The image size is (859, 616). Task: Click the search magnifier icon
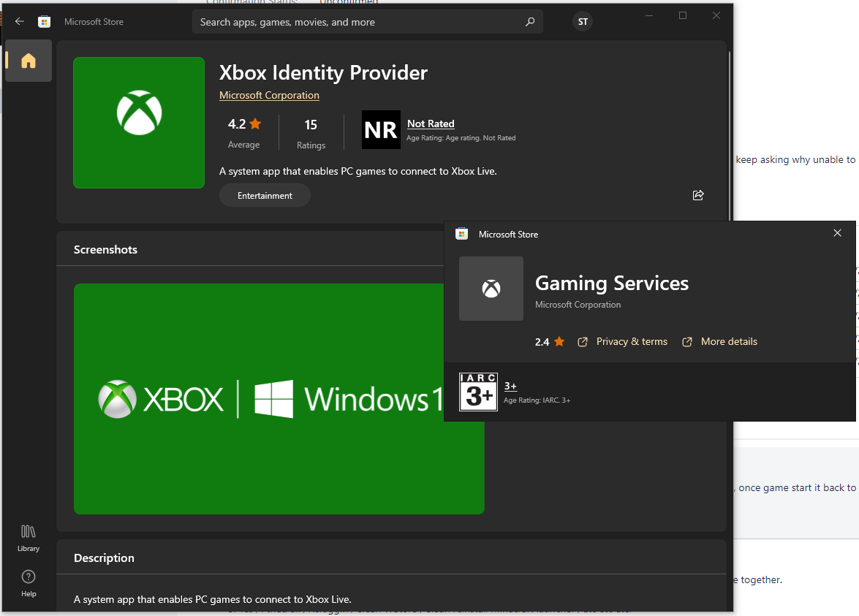(x=530, y=22)
